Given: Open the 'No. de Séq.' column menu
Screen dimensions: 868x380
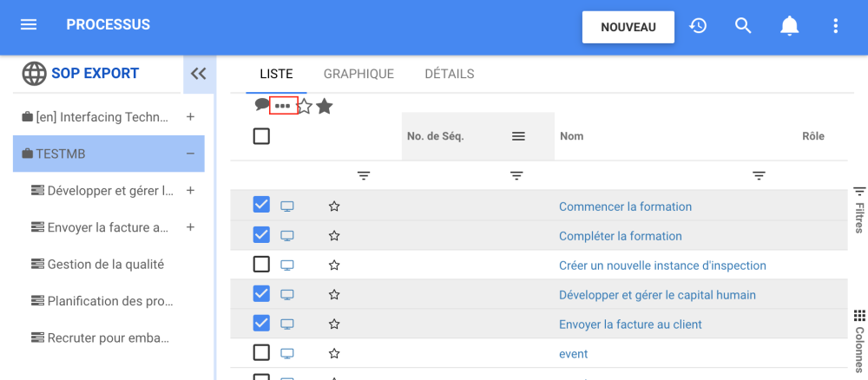Looking at the screenshot, I should [518, 136].
